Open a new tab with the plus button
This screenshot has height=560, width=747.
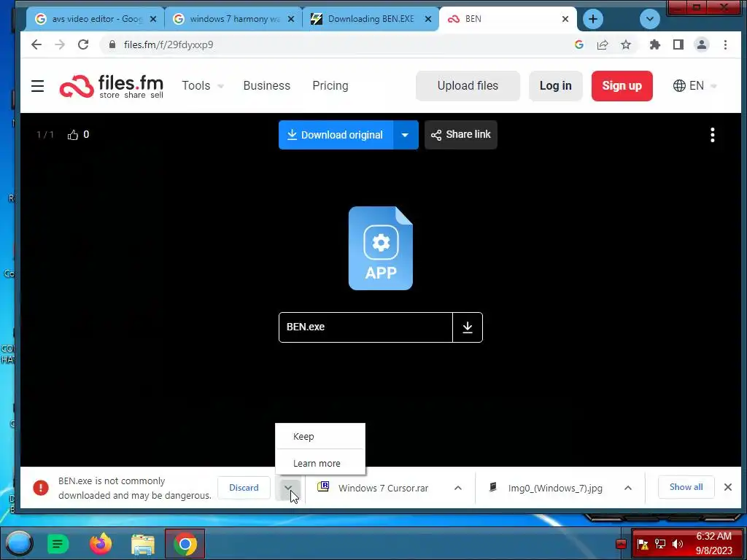click(x=592, y=19)
